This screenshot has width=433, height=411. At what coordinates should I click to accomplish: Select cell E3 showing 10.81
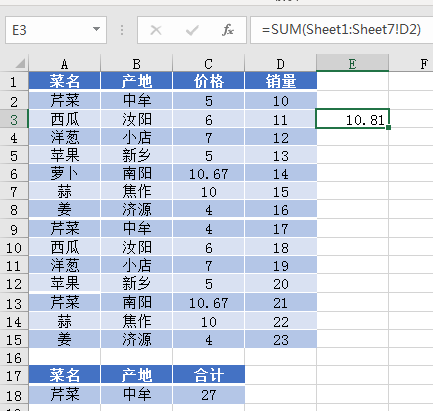coord(352,119)
